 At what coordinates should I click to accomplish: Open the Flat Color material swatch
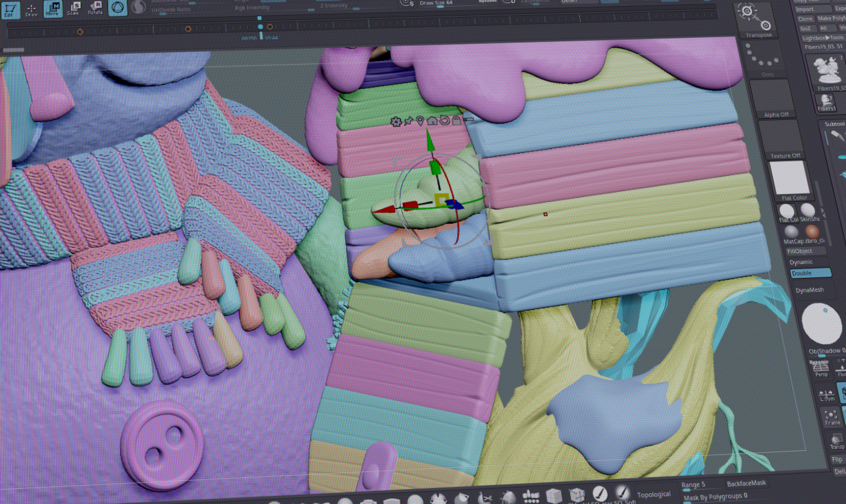pos(791,181)
